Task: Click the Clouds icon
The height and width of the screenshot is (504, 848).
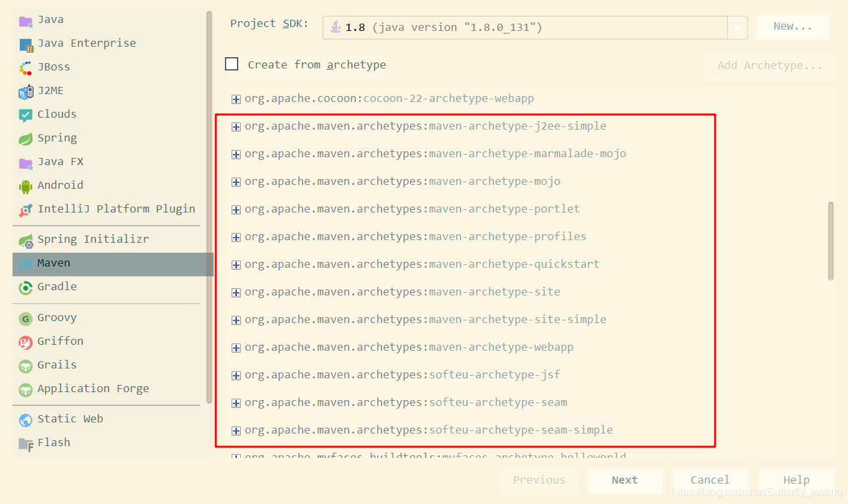Action: pos(26,115)
